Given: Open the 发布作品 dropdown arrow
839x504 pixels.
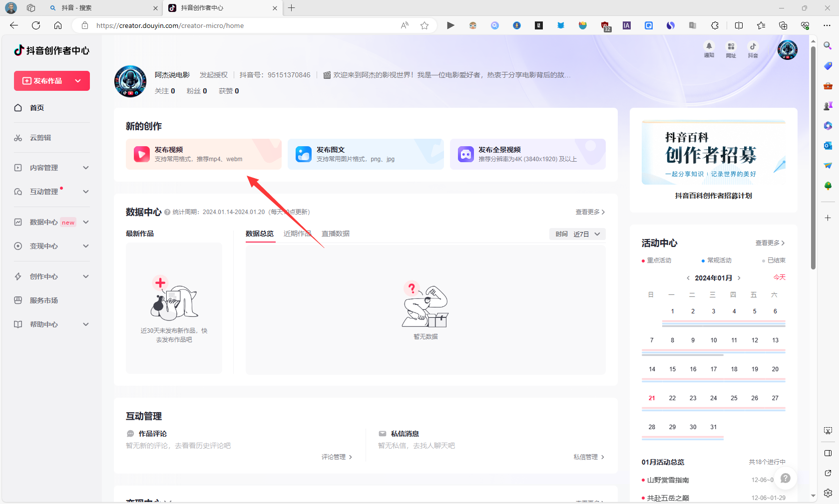Looking at the screenshot, I should tap(78, 81).
